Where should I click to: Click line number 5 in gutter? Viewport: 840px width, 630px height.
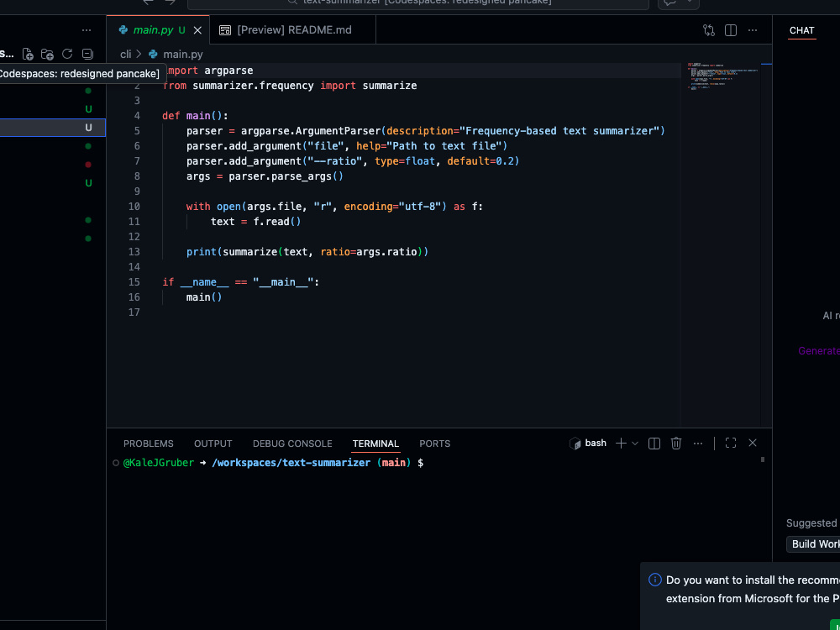(137, 131)
